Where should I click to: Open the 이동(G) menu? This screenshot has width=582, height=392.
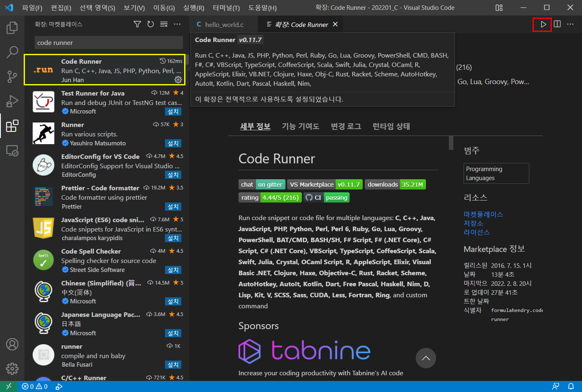pyautogui.click(x=164, y=8)
